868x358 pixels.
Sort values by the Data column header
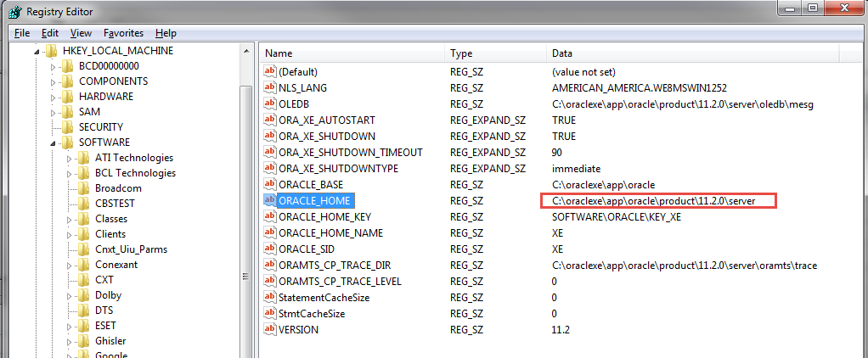692,53
